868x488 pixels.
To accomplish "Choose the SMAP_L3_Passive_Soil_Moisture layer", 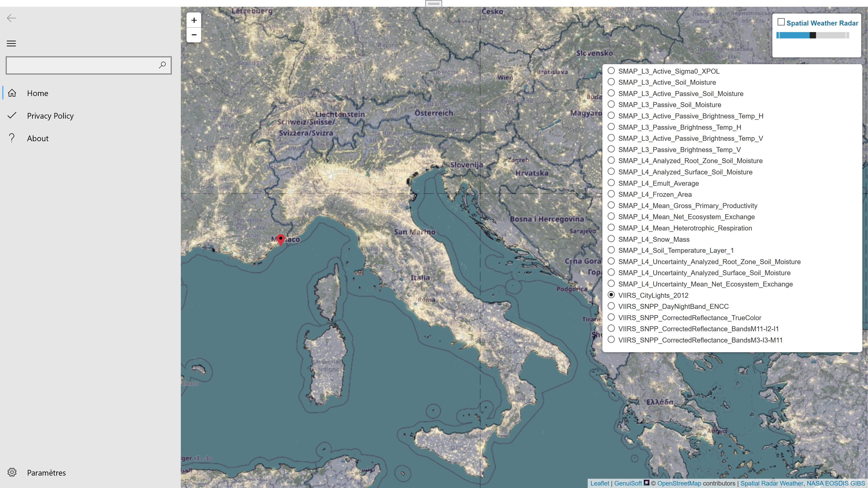I will coord(611,104).
